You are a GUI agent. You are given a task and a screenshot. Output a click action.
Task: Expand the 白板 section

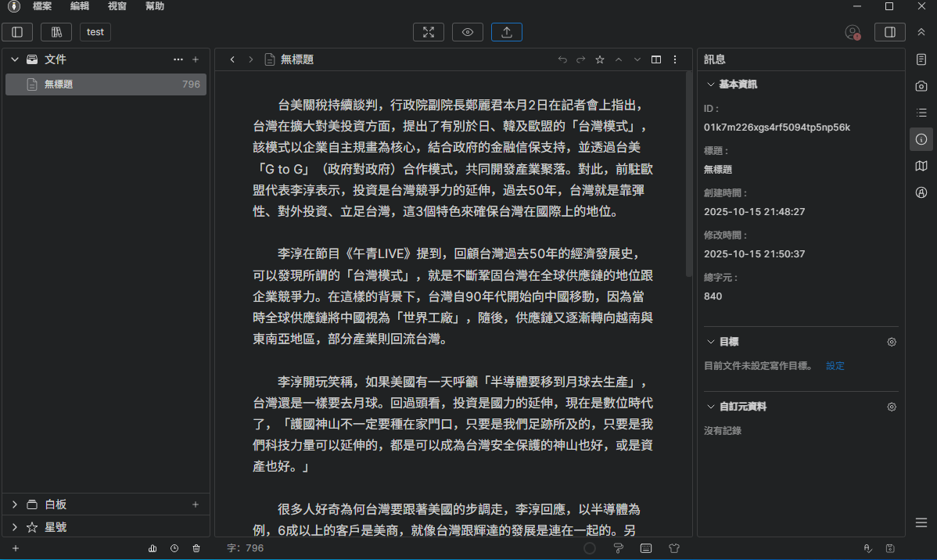coord(15,504)
